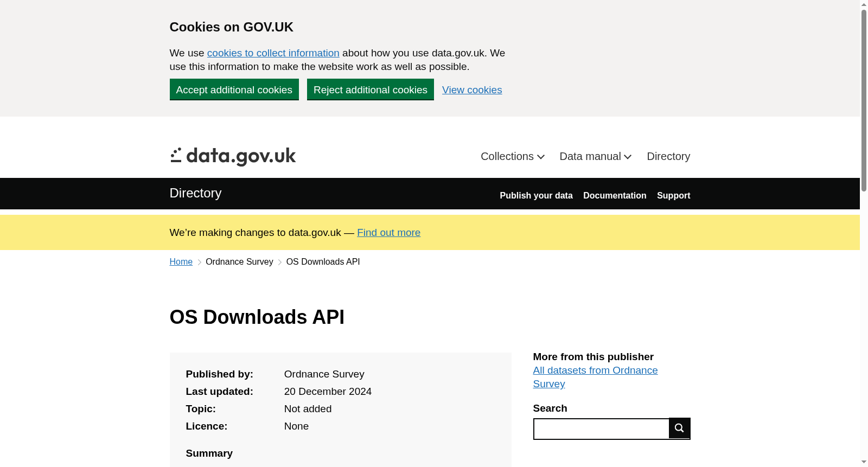
Task: Click the 'Not added' topic value
Action: coord(308,409)
